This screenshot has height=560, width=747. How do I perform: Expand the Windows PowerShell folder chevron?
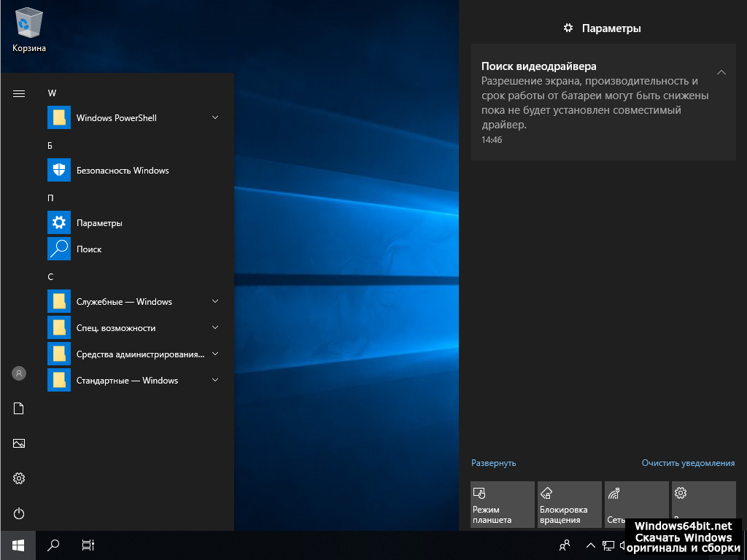tap(215, 117)
